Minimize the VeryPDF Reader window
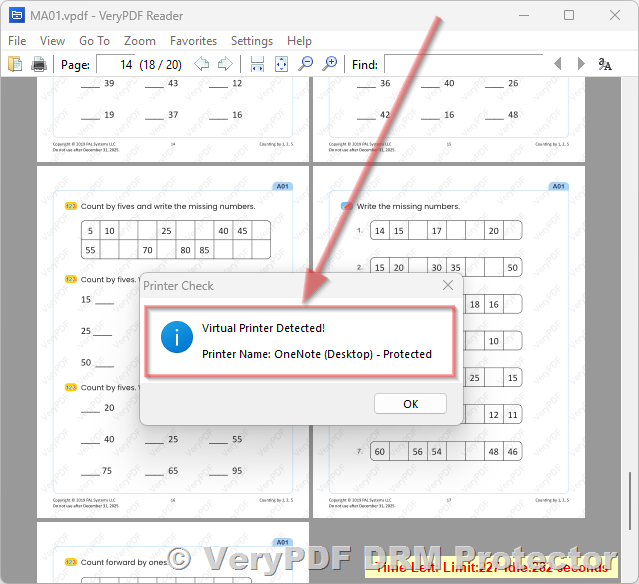Image resolution: width=639 pixels, height=584 pixels. tap(524, 15)
